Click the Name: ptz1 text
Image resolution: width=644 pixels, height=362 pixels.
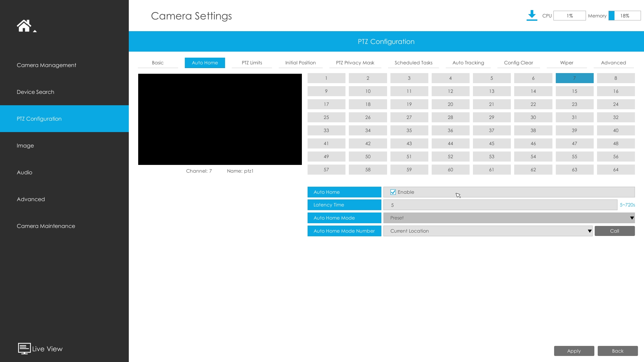coord(240,171)
